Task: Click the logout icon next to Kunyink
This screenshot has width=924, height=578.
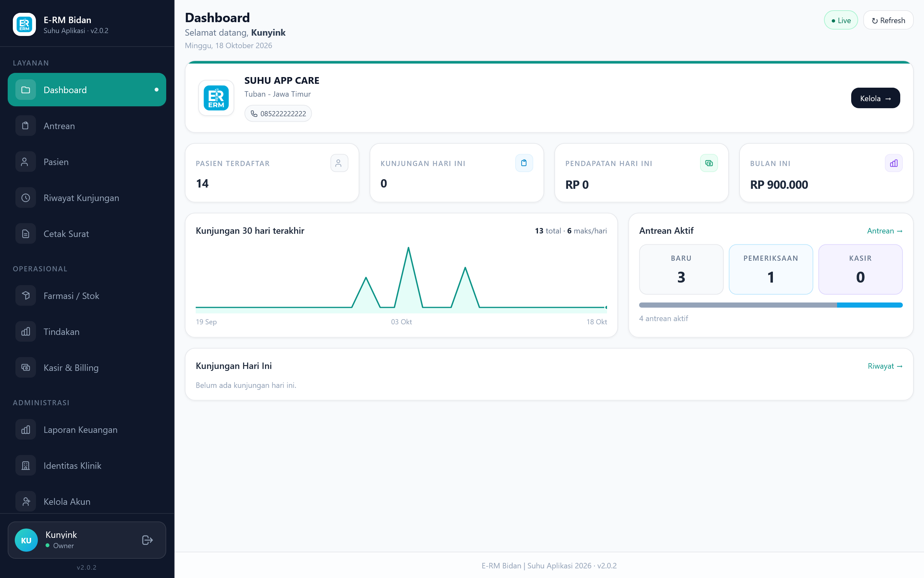Action: 147,540
